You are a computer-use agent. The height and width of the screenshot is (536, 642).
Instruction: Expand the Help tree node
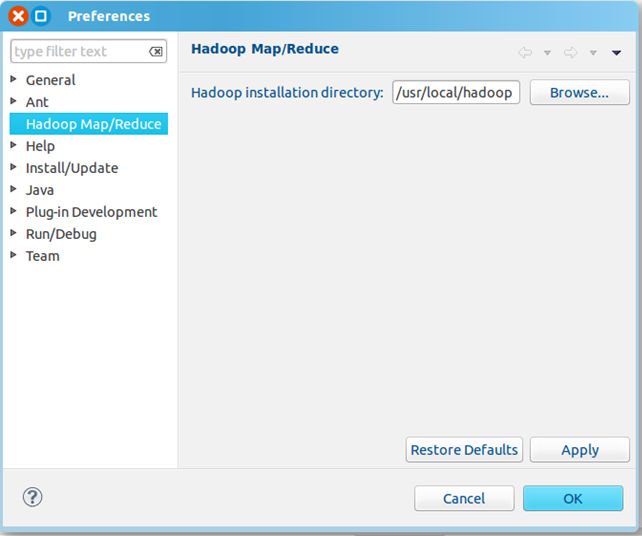[x=13, y=145]
